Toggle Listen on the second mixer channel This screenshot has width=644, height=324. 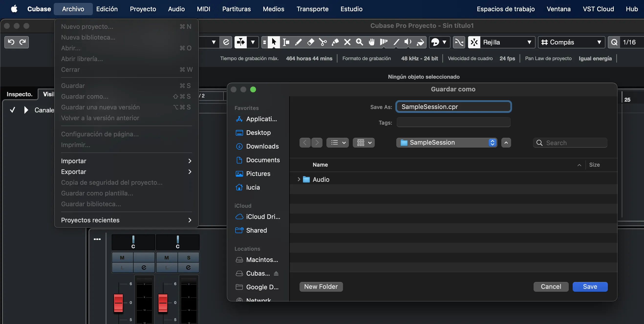[x=167, y=268]
